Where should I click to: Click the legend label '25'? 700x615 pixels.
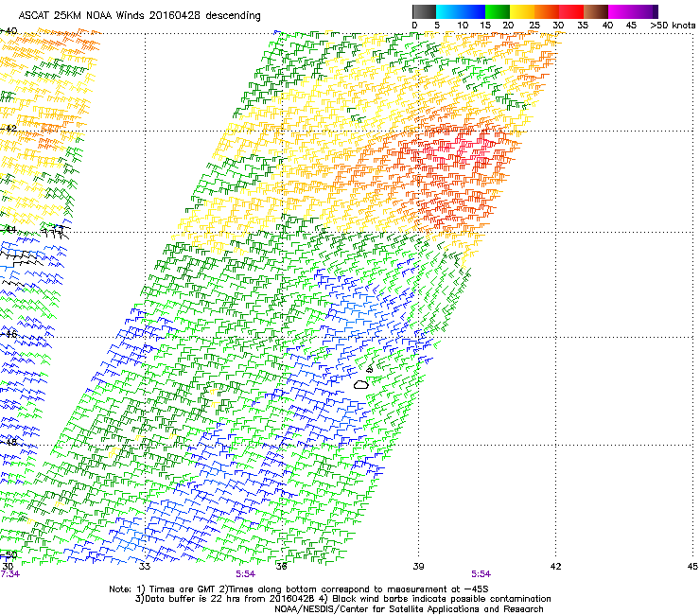click(534, 26)
